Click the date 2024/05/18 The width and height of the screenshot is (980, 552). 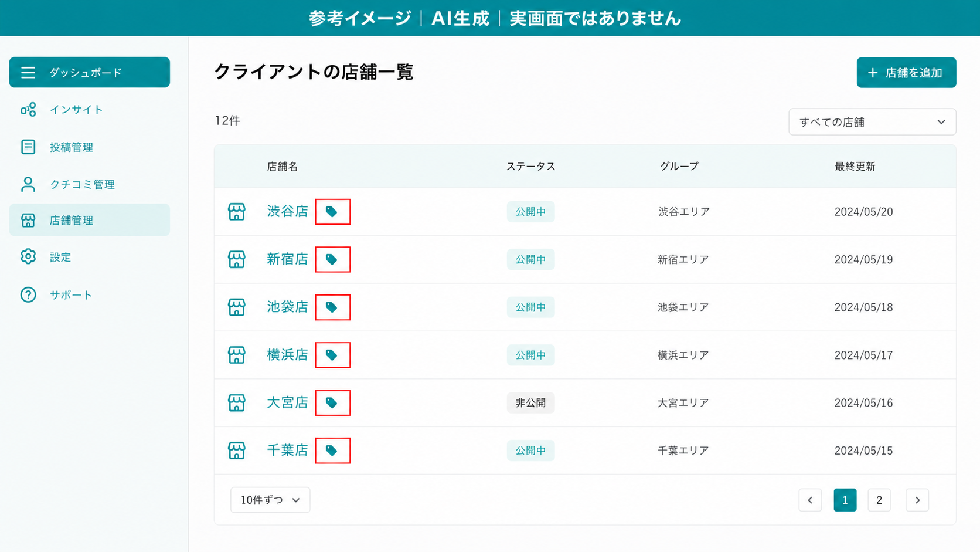tap(864, 307)
